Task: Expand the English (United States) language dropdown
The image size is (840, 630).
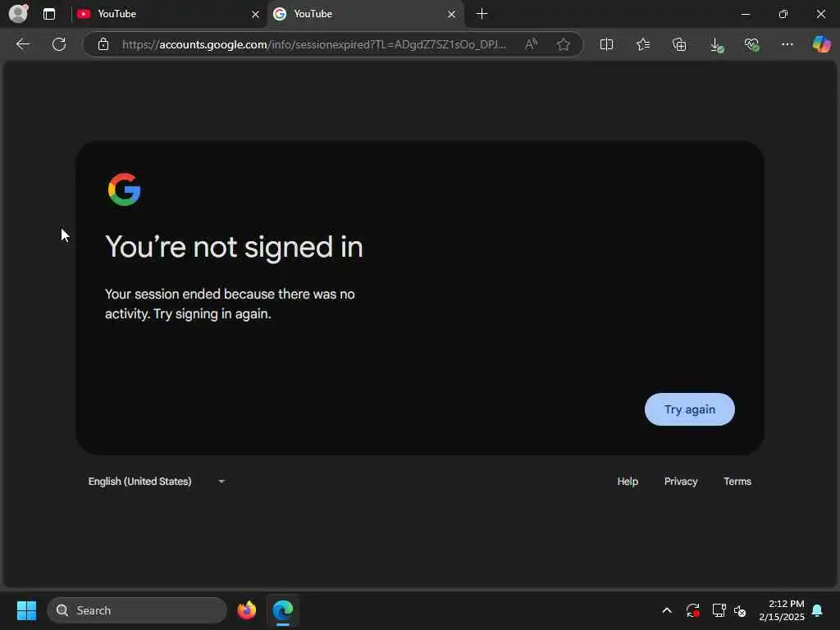Action: [157, 481]
